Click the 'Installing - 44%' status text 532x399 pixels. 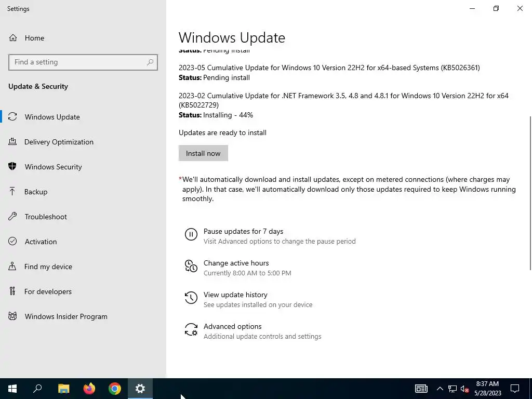tap(228, 115)
